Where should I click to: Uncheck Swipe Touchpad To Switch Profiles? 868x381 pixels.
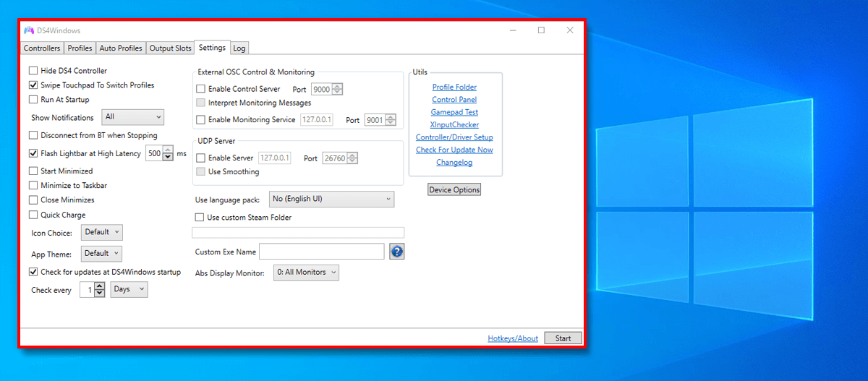tap(33, 85)
